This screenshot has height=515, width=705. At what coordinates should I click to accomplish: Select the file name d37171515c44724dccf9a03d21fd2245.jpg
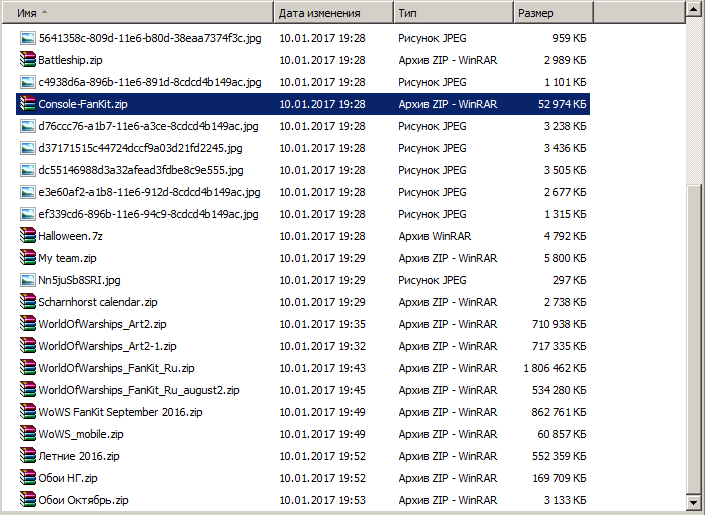[140, 148]
